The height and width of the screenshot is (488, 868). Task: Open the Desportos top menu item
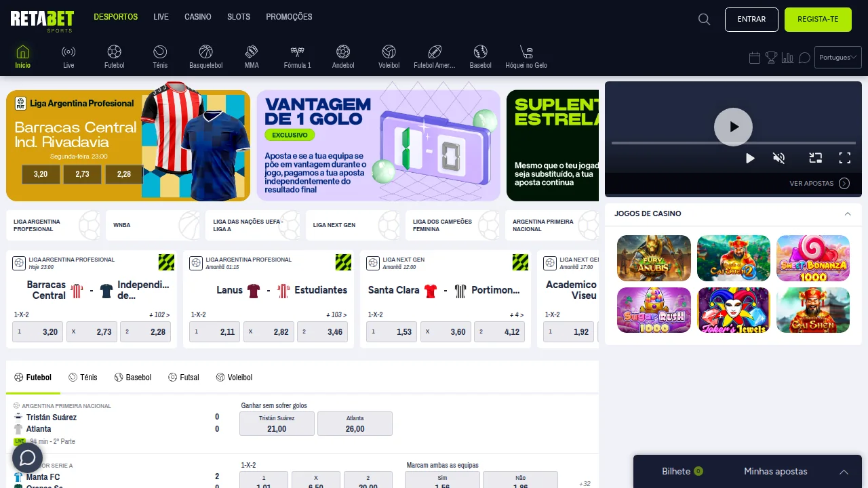[116, 17]
